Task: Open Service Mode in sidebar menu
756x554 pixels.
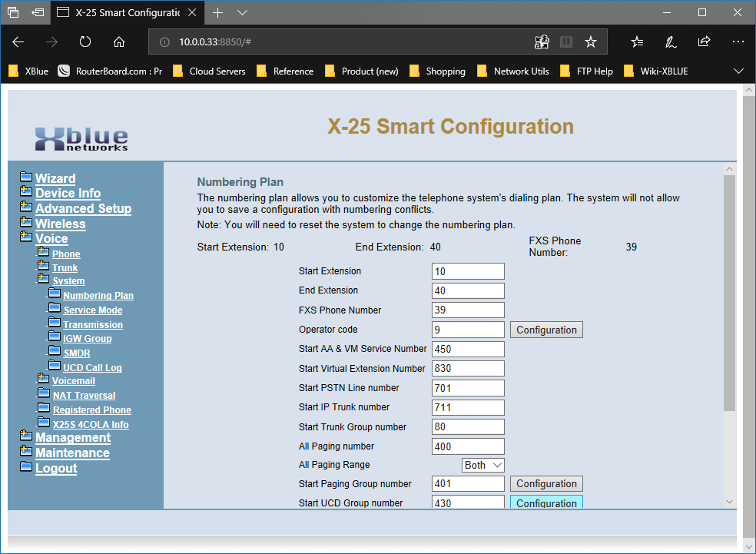Action: (x=92, y=310)
